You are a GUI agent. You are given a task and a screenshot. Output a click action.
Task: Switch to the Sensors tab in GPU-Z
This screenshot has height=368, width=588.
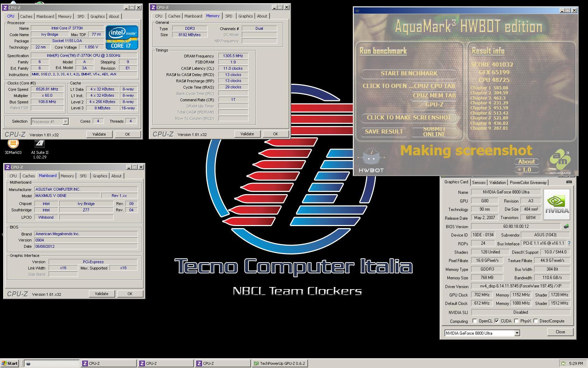(x=478, y=183)
